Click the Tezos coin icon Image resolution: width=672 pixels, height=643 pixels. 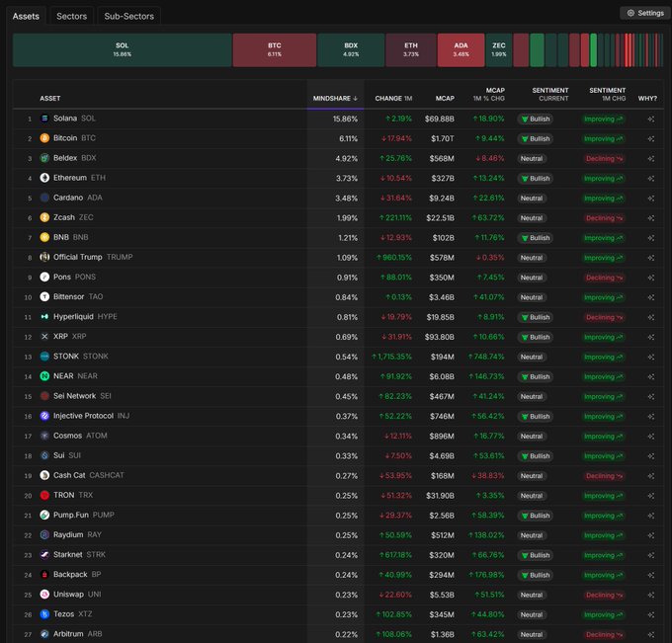(x=44, y=614)
